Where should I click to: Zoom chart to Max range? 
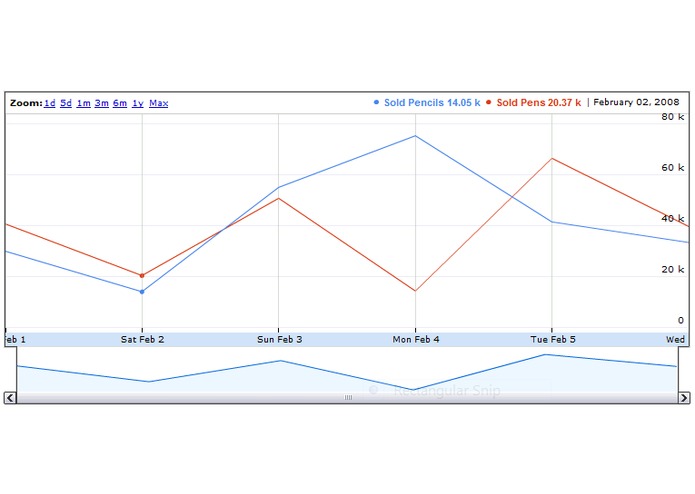pyautogui.click(x=159, y=103)
